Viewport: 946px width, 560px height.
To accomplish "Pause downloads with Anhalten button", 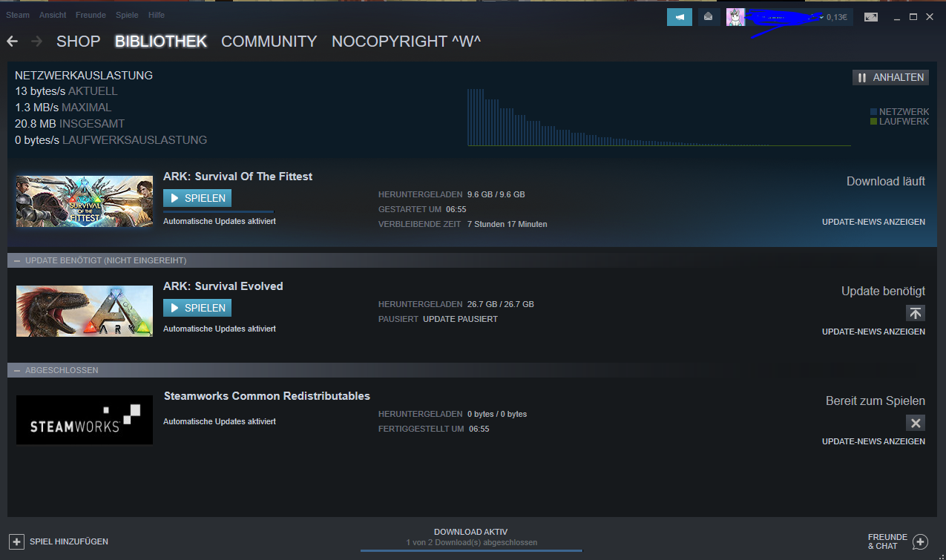I will coord(890,77).
